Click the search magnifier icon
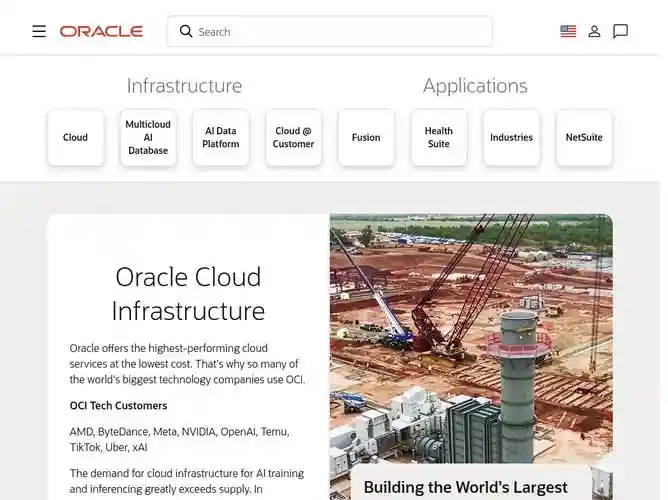Screen dimensions: 668x500 pos(186,31)
